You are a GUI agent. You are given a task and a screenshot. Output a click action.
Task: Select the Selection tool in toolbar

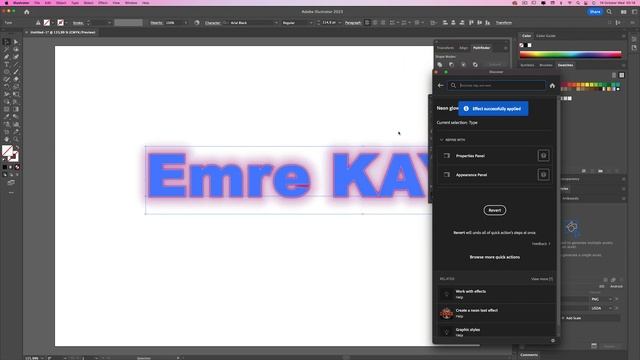[x=6, y=42]
